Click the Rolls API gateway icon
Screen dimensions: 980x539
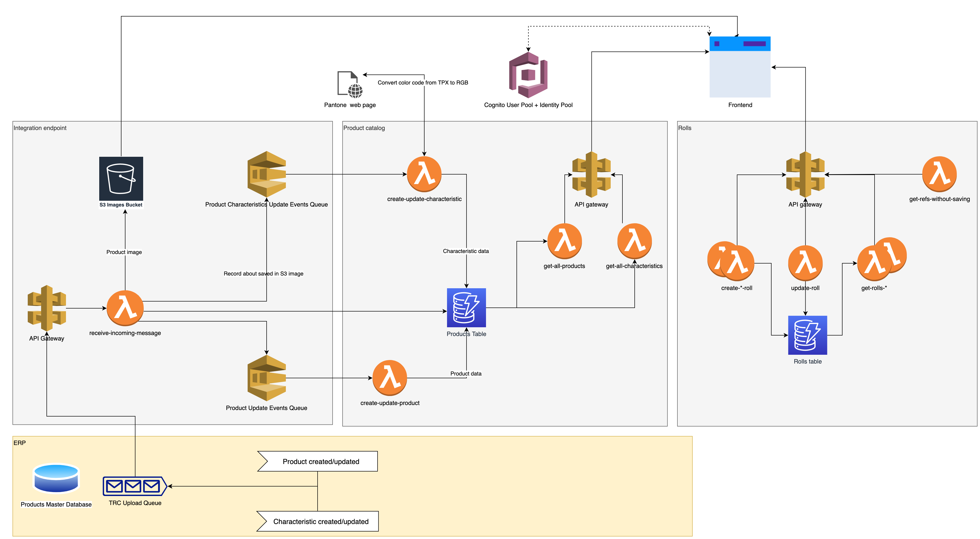coord(805,174)
